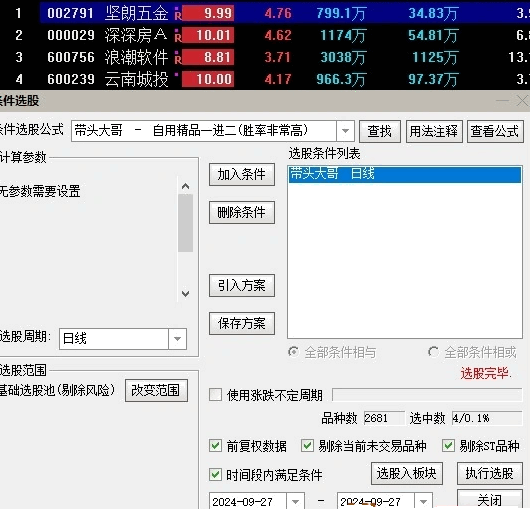Select stock row 600239 云南城投
This screenshot has width=530, height=509.
coord(265,79)
